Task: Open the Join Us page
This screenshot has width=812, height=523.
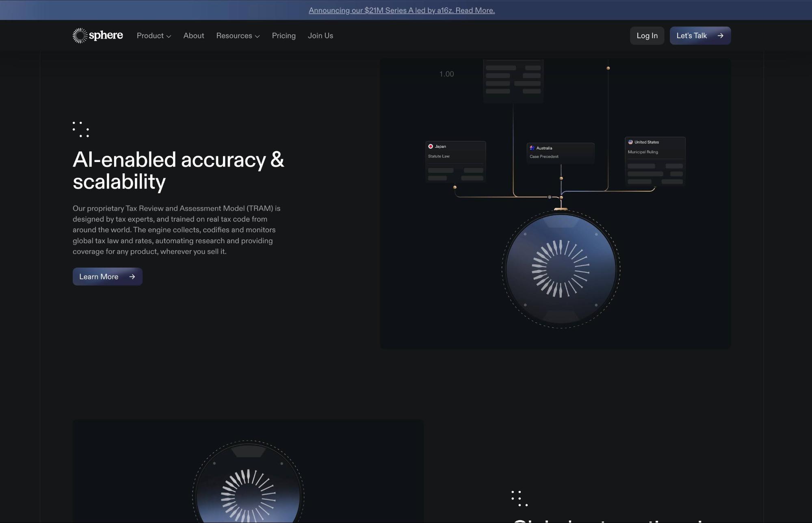Action: [320, 36]
